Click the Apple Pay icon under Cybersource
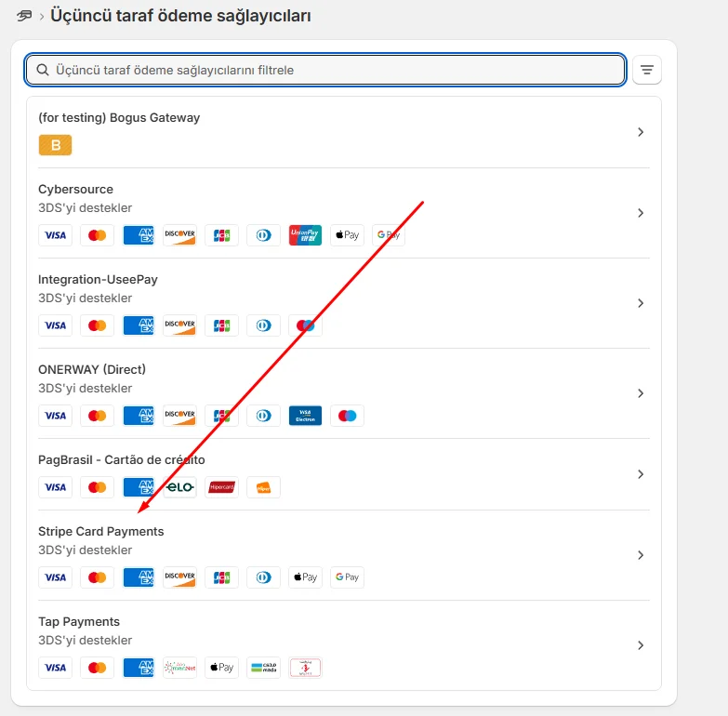728x716 pixels. click(347, 235)
